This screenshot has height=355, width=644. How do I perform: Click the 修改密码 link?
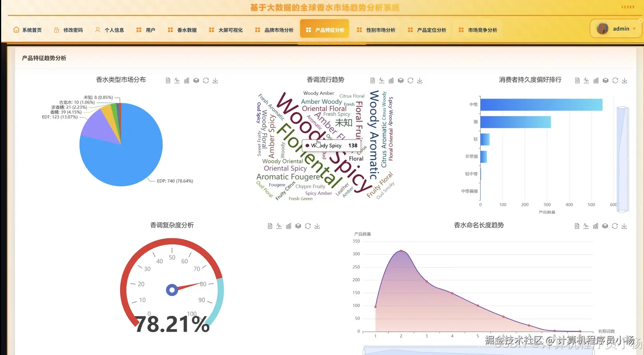(x=74, y=29)
